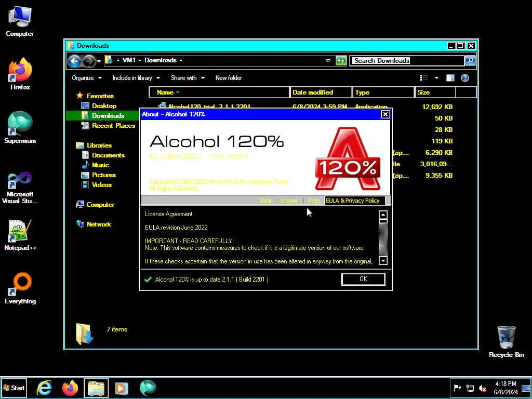Open the Start menu
This screenshot has height=399, width=532.
click(14, 388)
